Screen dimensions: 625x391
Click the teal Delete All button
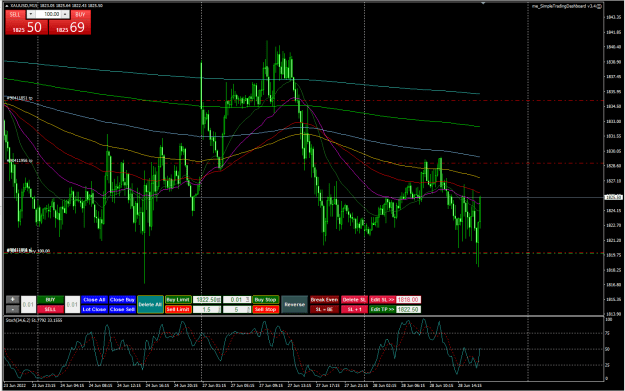click(x=150, y=305)
